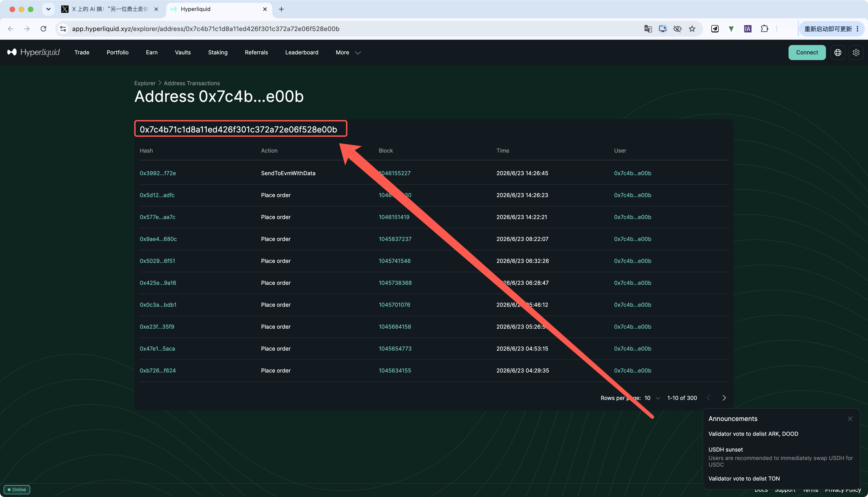Click the green V extension icon
The height and width of the screenshot is (497, 868).
731,29
